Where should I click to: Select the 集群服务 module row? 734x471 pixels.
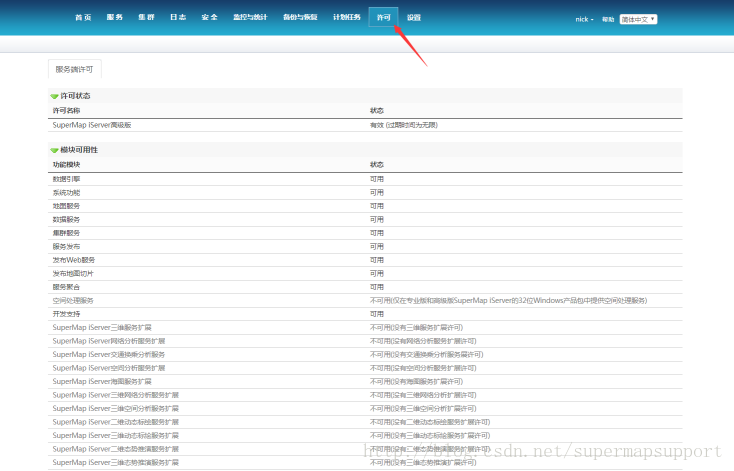[365, 233]
